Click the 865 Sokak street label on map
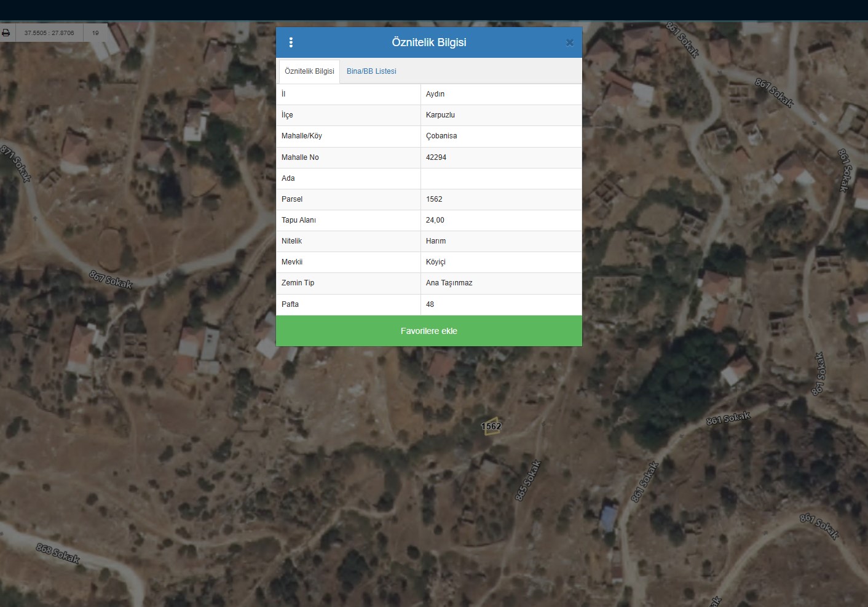Screen dimensions: 868x607 (x=527, y=480)
